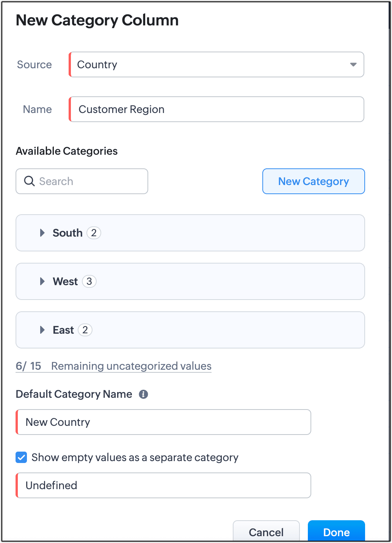Expand the South category triangle

pyautogui.click(x=42, y=233)
